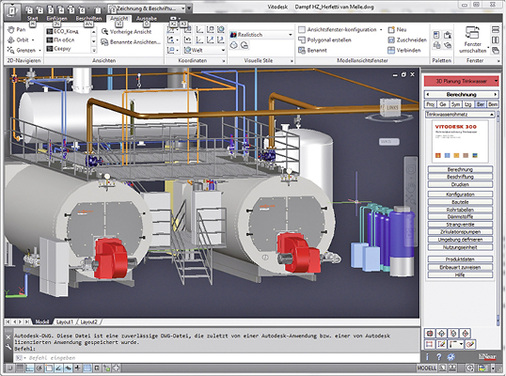Click the Befehl eingeben command input
This screenshot has height=376, width=506.
[217, 358]
